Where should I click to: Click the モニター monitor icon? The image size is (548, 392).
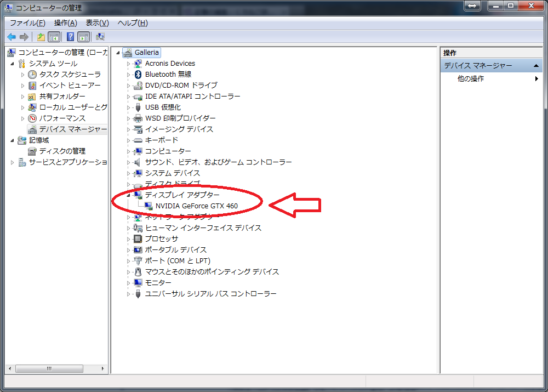click(x=138, y=282)
